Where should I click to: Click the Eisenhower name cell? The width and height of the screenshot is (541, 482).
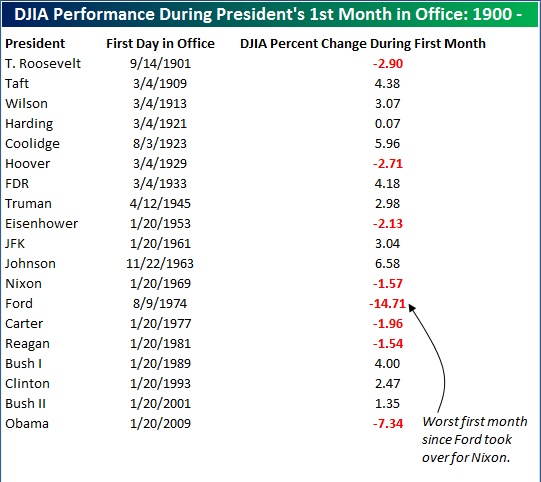pos(41,224)
